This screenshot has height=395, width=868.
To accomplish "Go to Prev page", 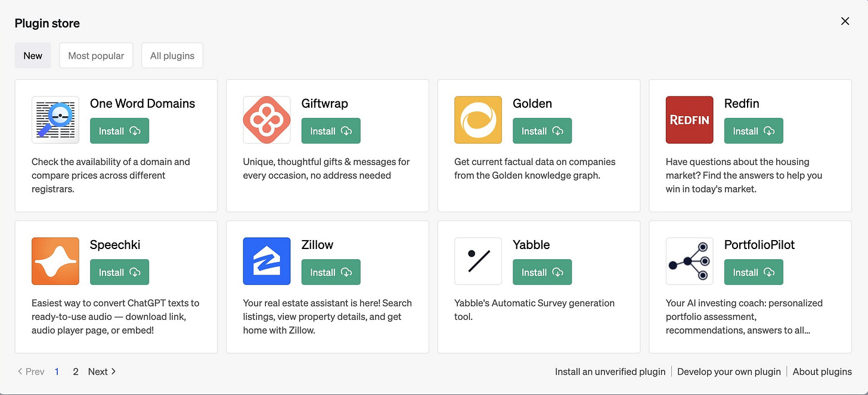I will click(x=31, y=371).
